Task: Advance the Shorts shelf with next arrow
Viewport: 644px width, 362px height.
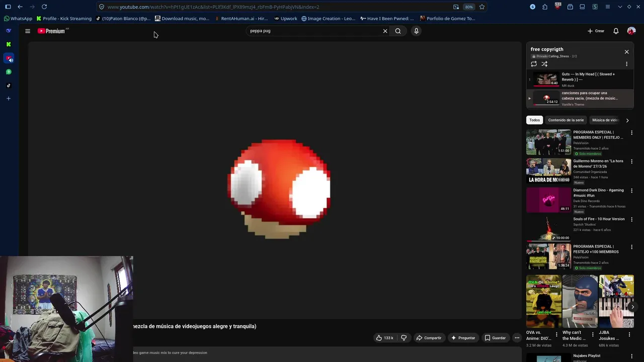Action: [x=632, y=307]
